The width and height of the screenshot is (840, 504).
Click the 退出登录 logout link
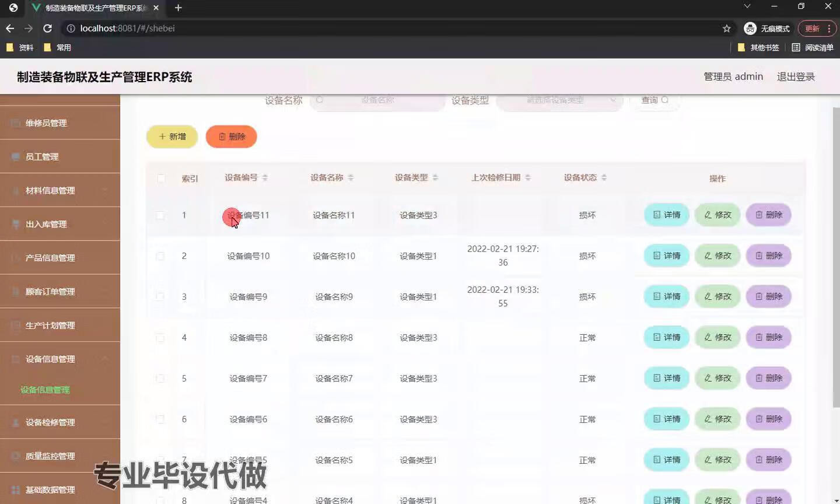[x=796, y=76]
